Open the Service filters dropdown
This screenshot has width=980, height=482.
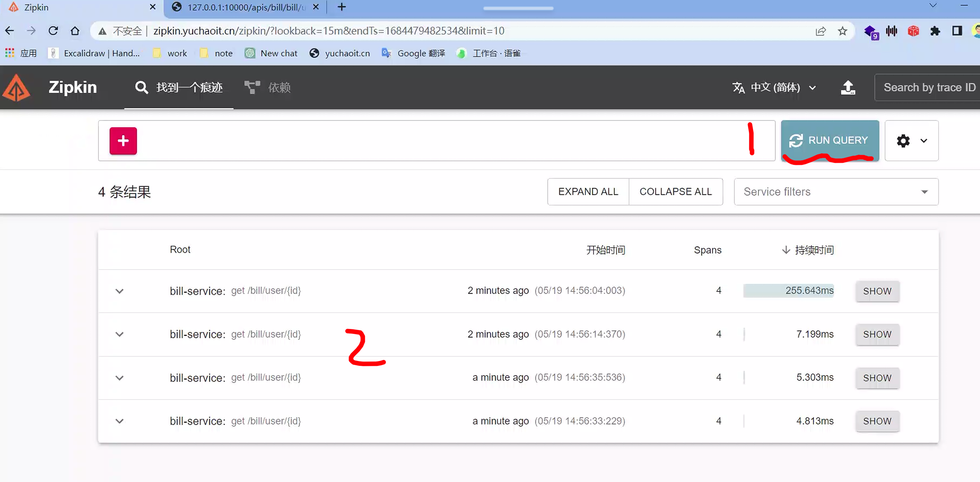point(836,192)
